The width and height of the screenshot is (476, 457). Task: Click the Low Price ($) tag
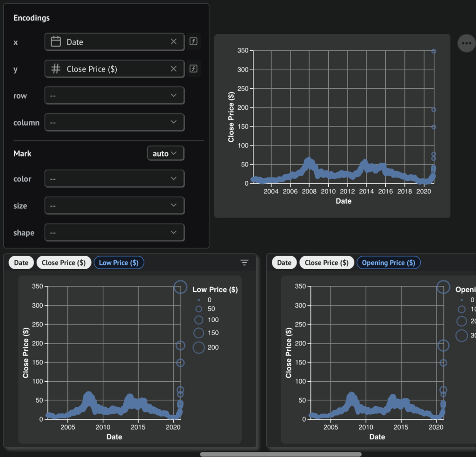click(119, 263)
